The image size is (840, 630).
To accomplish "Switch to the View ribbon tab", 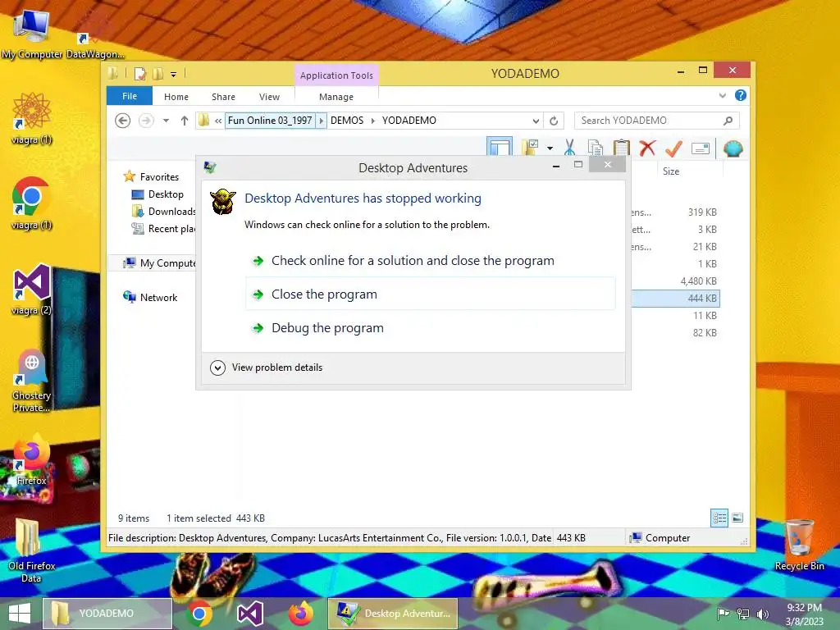I will point(269,97).
